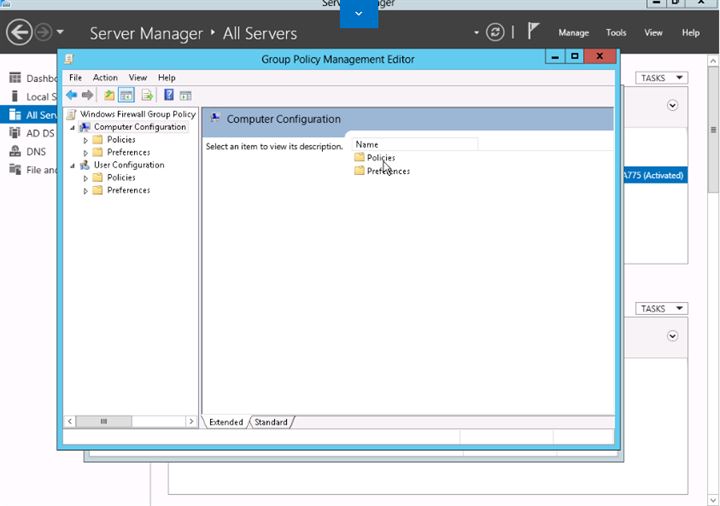Image resolution: width=720 pixels, height=506 pixels.
Task: Select Policies folder in the Name list
Action: (380, 158)
